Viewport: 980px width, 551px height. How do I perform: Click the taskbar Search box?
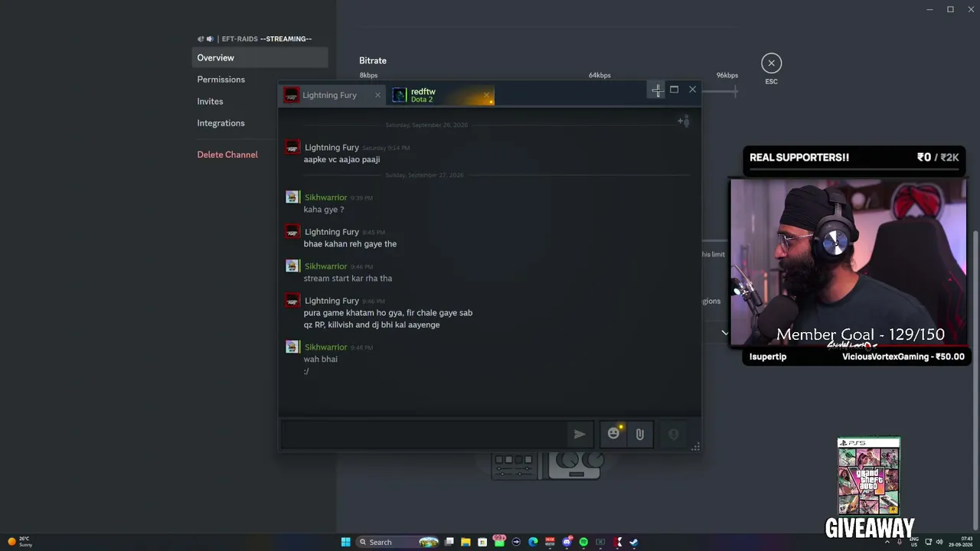(x=398, y=542)
